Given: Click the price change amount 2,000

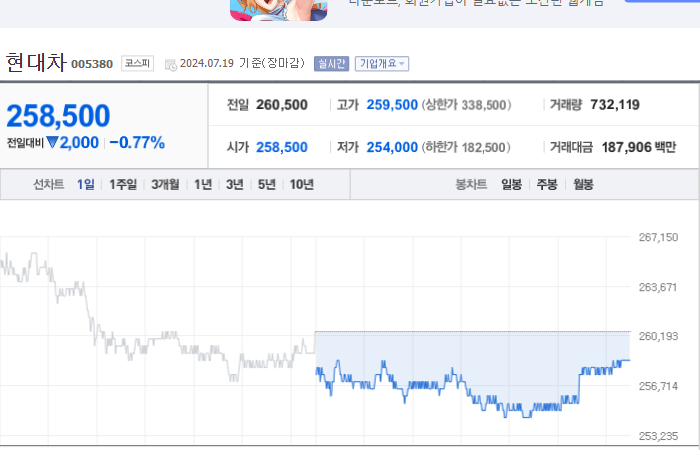Looking at the screenshot, I should (x=79, y=143).
